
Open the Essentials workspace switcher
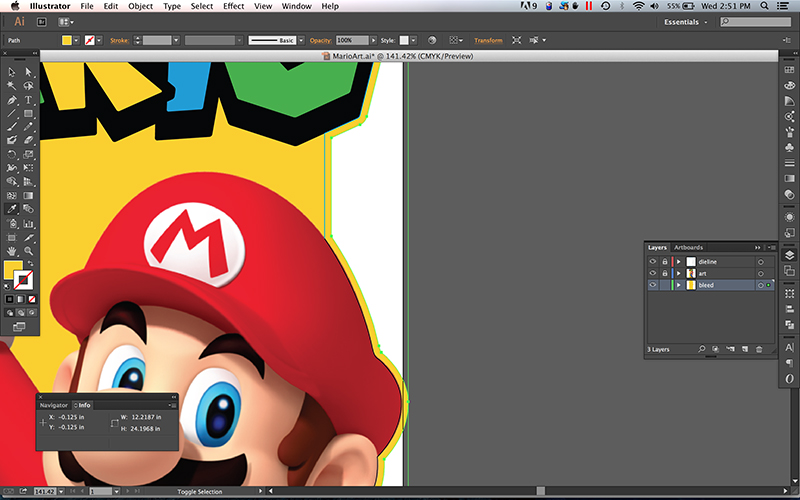point(685,22)
